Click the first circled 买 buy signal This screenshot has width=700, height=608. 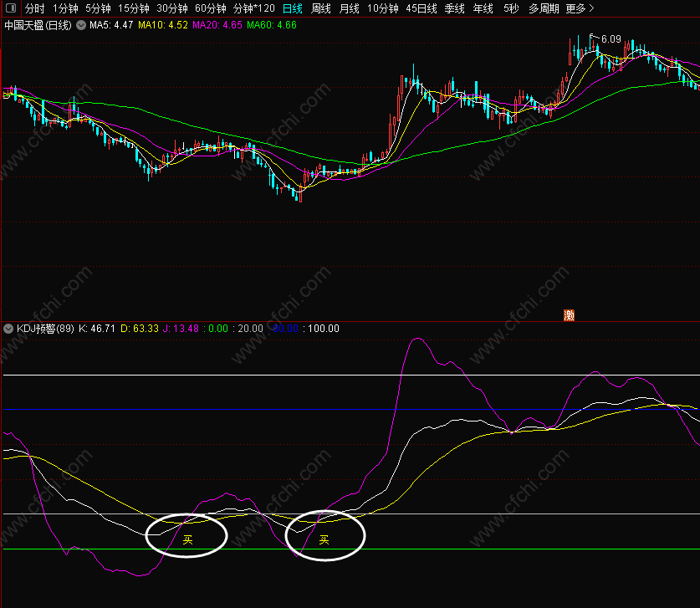pos(187,540)
